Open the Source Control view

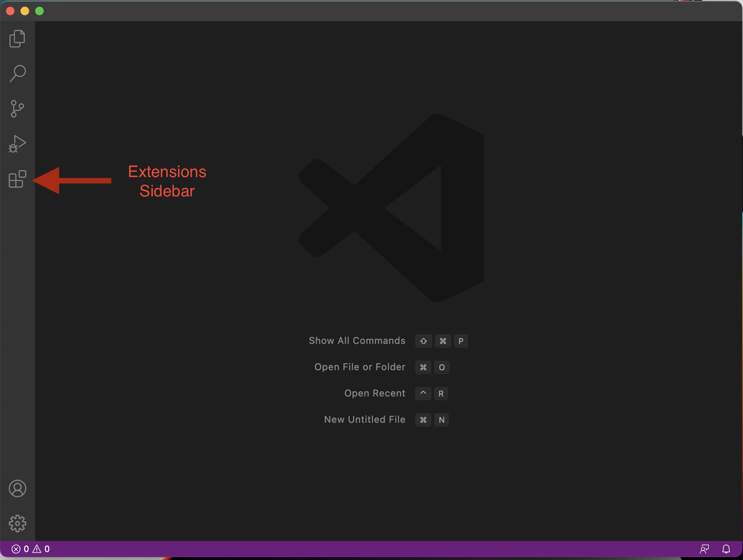coord(17,108)
